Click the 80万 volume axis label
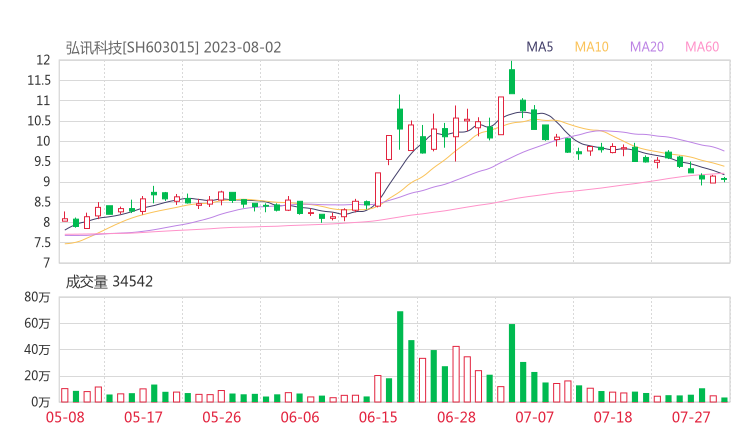This screenshot has width=740, height=440. coord(37,297)
